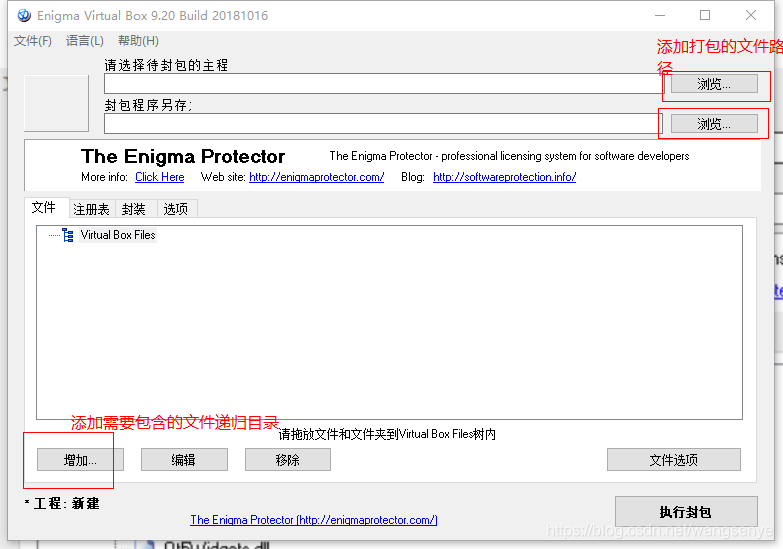
Task: Open the http://softwareprotection.info/ blog link
Action: [x=504, y=177]
